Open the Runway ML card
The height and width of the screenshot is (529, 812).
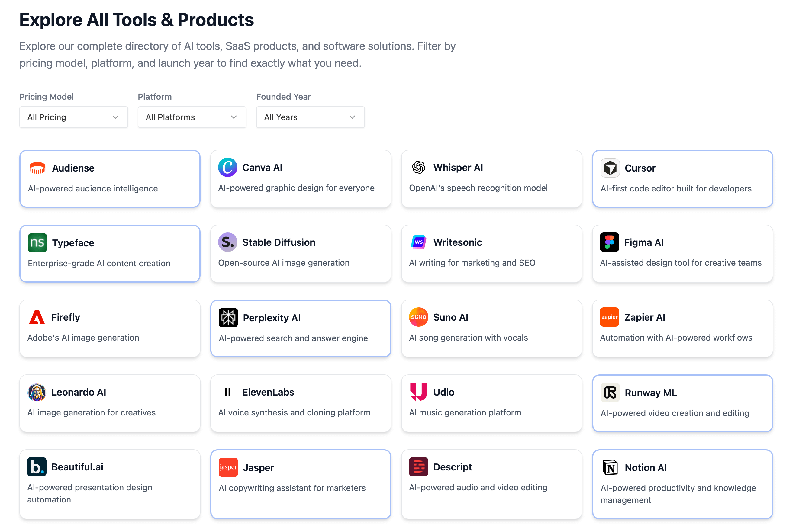(682, 403)
